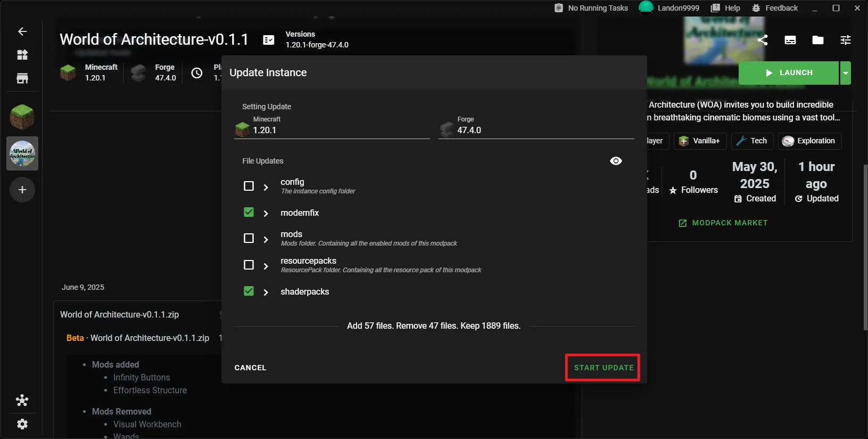868x439 pixels.
Task: Open the store icon in sidebar
Action: (22, 79)
